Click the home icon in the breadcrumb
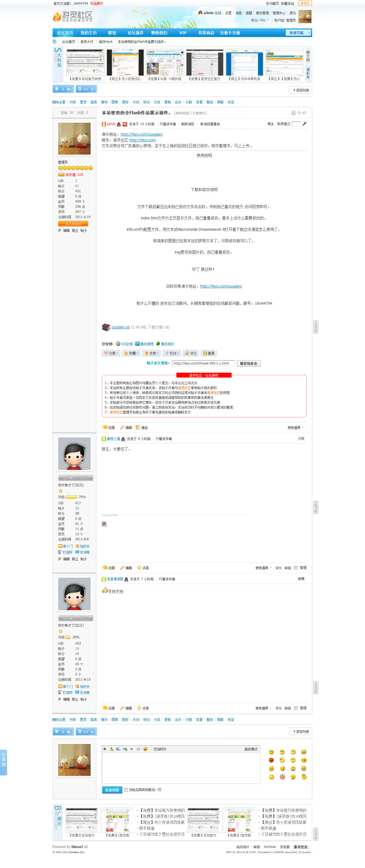This screenshot has height=868, width=365. [x=55, y=42]
